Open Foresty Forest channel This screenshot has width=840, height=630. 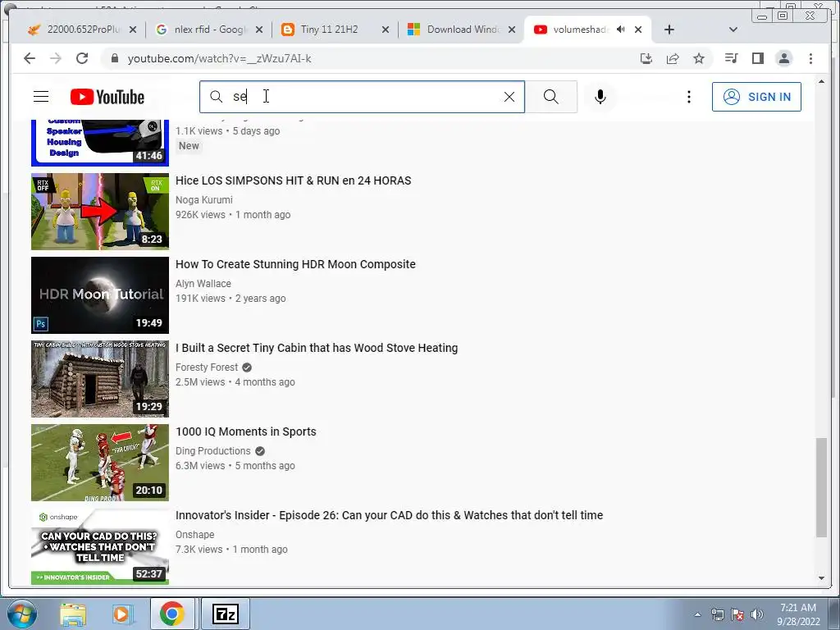[207, 367]
